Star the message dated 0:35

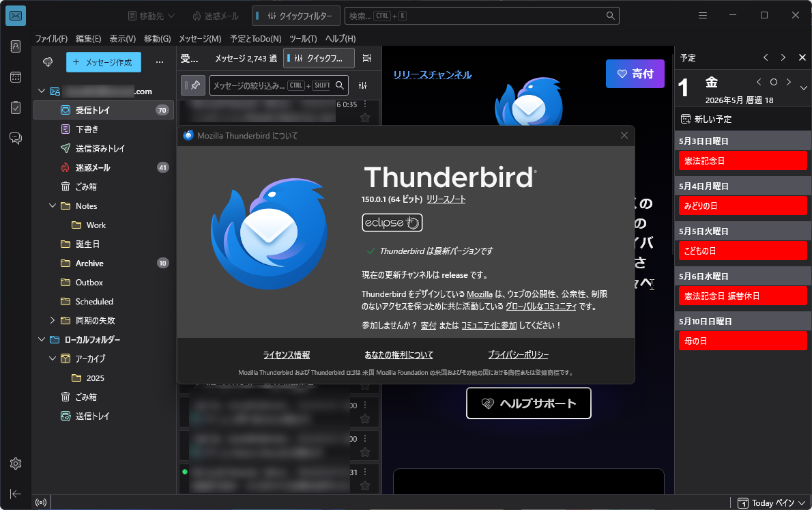coord(365,117)
